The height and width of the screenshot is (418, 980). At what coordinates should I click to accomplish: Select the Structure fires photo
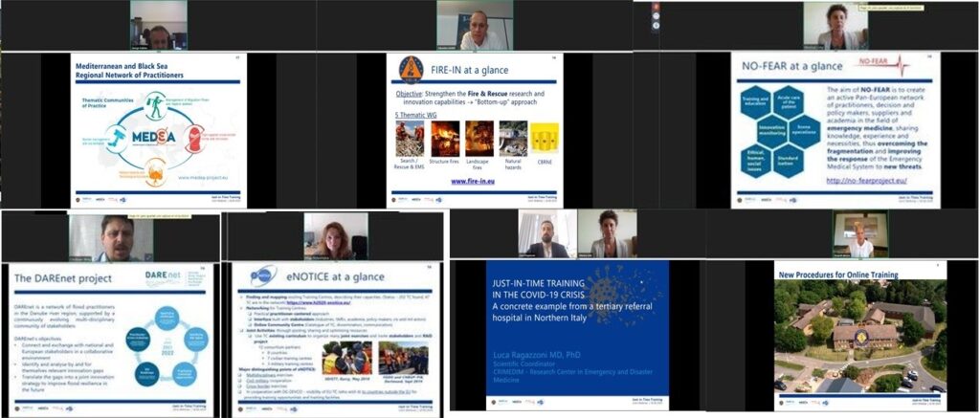point(444,139)
